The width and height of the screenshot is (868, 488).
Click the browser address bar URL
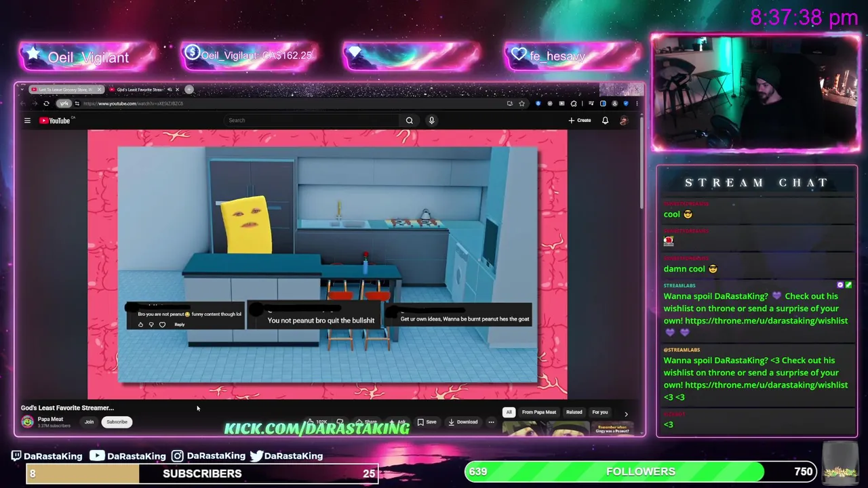[132, 104]
